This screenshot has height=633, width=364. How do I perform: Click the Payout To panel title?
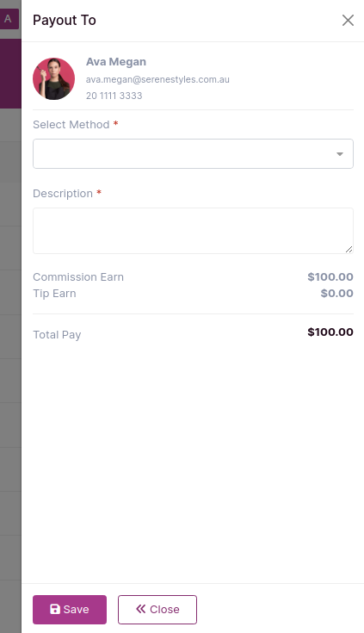(65, 20)
